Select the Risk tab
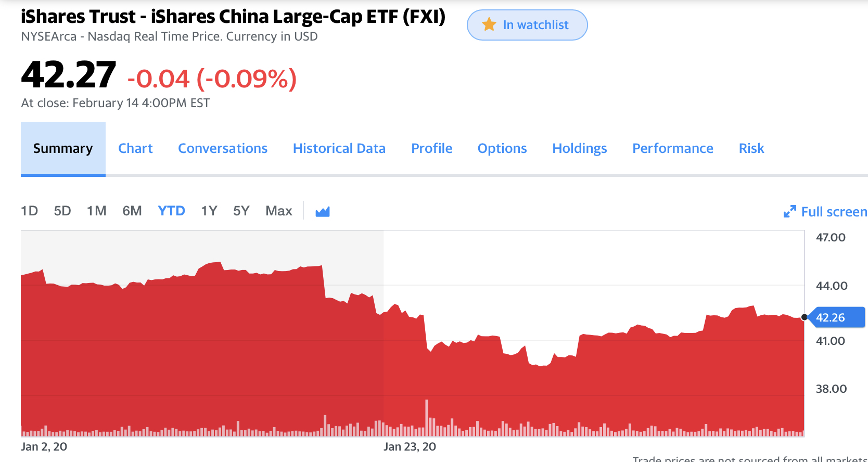The height and width of the screenshot is (462, 868). point(751,149)
